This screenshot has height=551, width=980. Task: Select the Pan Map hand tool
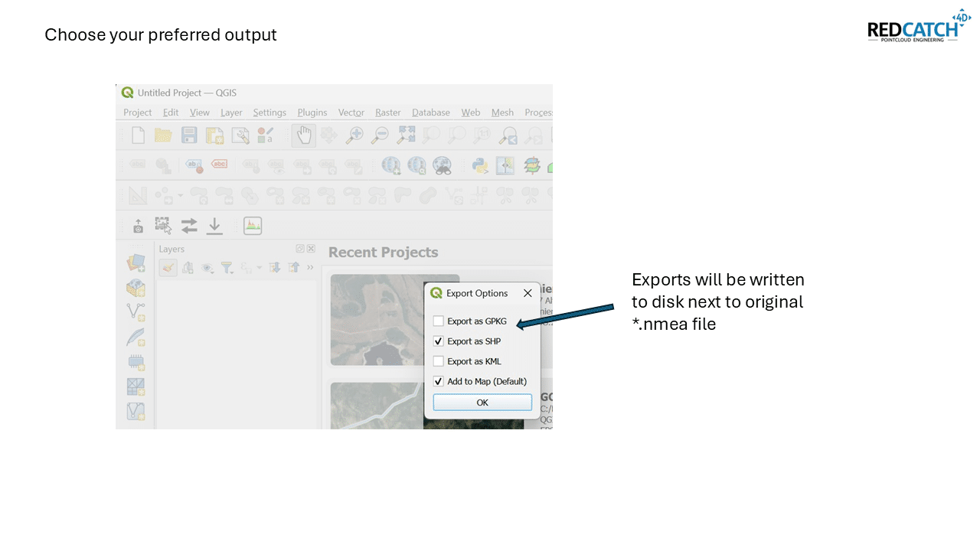304,135
